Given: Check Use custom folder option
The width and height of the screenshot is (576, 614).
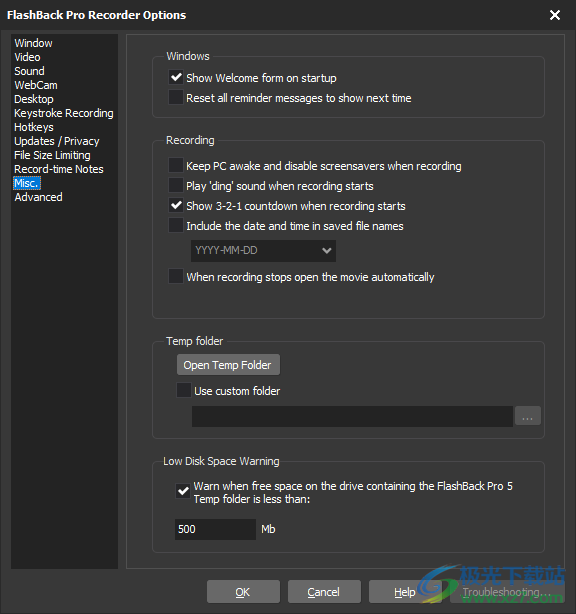Looking at the screenshot, I should (x=184, y=390).
